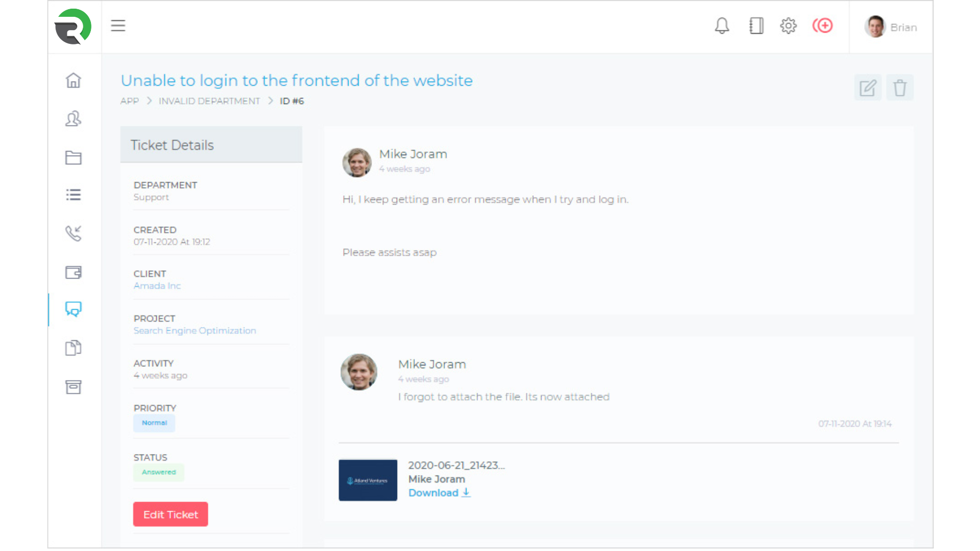Open the attachment image thumbnail
980x551 pixels.
pyautogui.click(x=368, y=480)
